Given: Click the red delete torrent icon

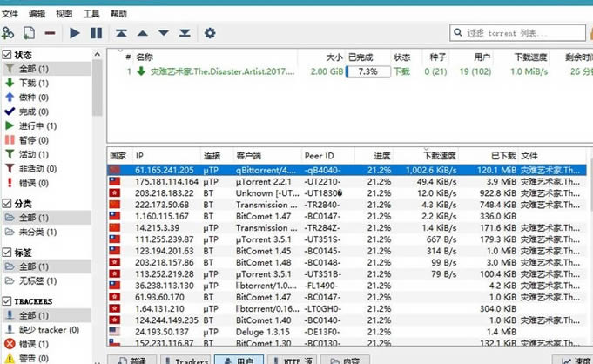Looking at the screenshot, I should point(50,33).
